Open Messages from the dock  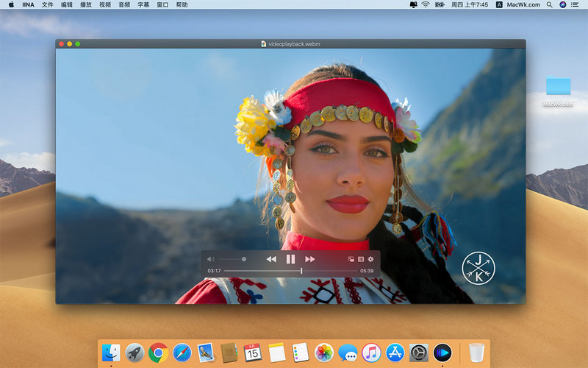(348, 353)
